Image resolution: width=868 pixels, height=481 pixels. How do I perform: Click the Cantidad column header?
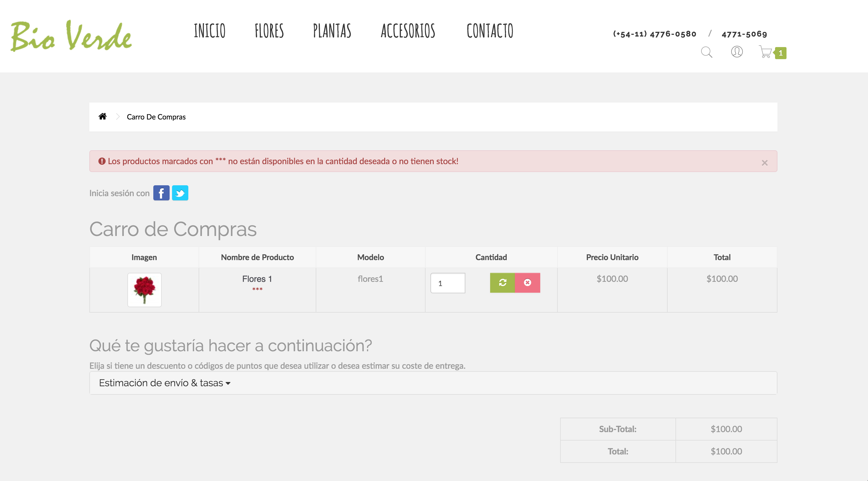click(491, 257)
